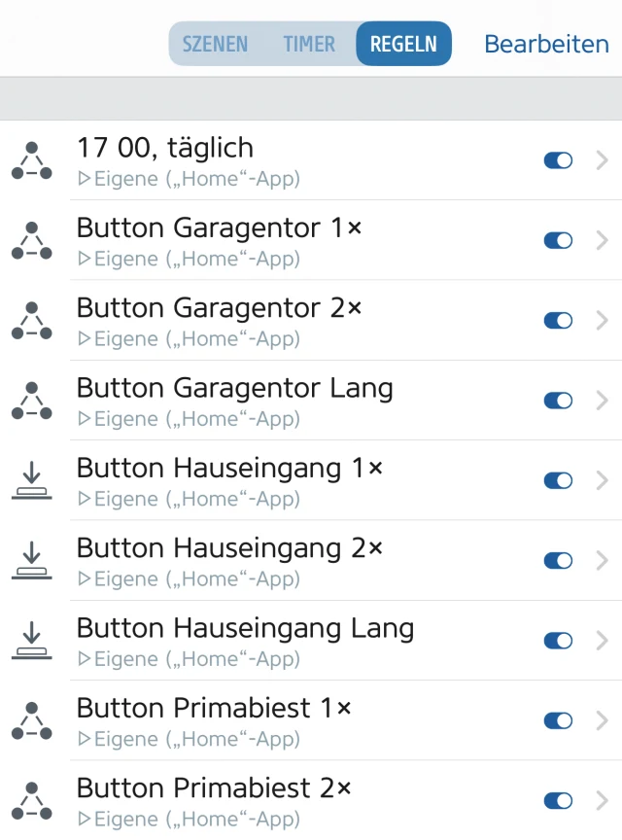Screen dimensions: 622x840
Task: Switch to the Timer tab
Action: (x=309, y=44)
